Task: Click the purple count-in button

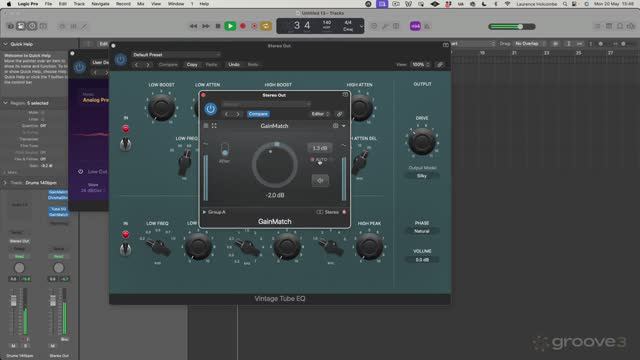Action: coord(415,26)
